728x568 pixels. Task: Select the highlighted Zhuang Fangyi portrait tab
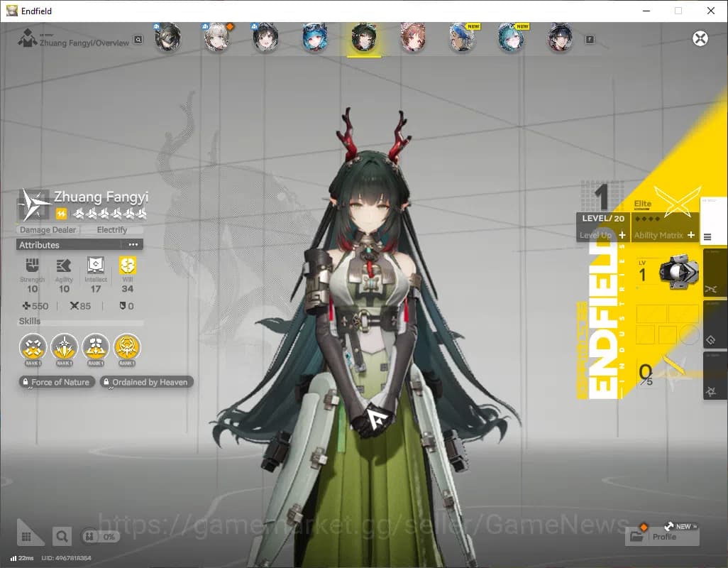pos(364,38)
